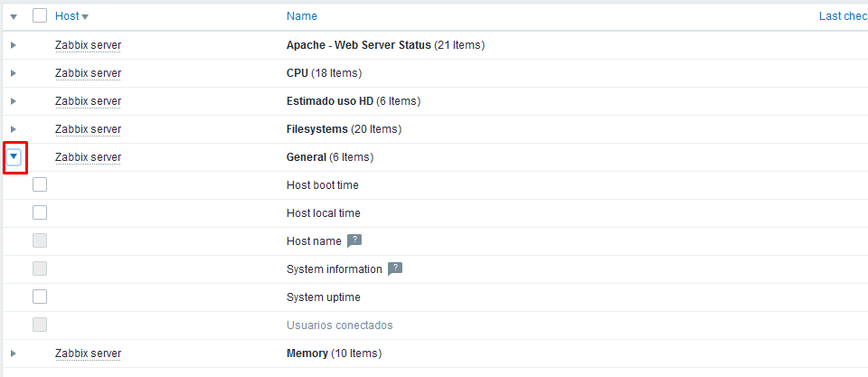Select the Host local time item
Viewport: 868px width, 377px height.
[x=324, y=213]
